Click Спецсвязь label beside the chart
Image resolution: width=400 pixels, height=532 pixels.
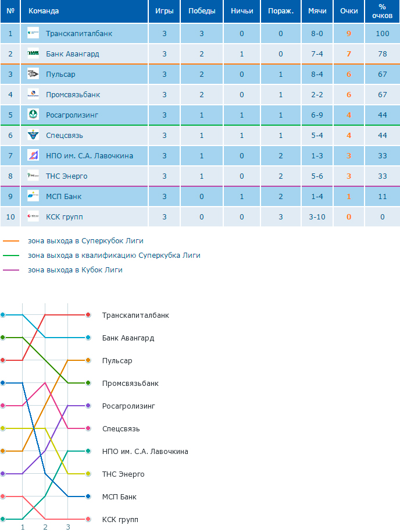121,429
